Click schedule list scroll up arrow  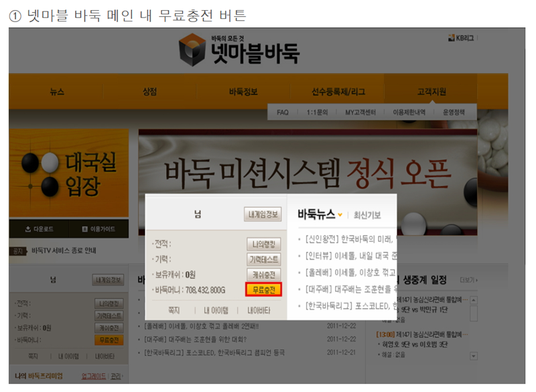tap(474, 300)
